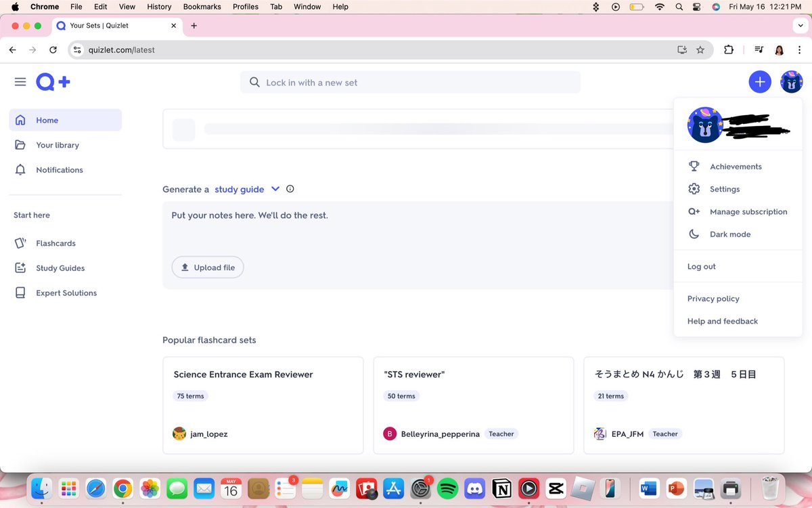The height and width of the screenshot is (508, 812).
Task: Click the Quizlet search field
Action: 410,82
